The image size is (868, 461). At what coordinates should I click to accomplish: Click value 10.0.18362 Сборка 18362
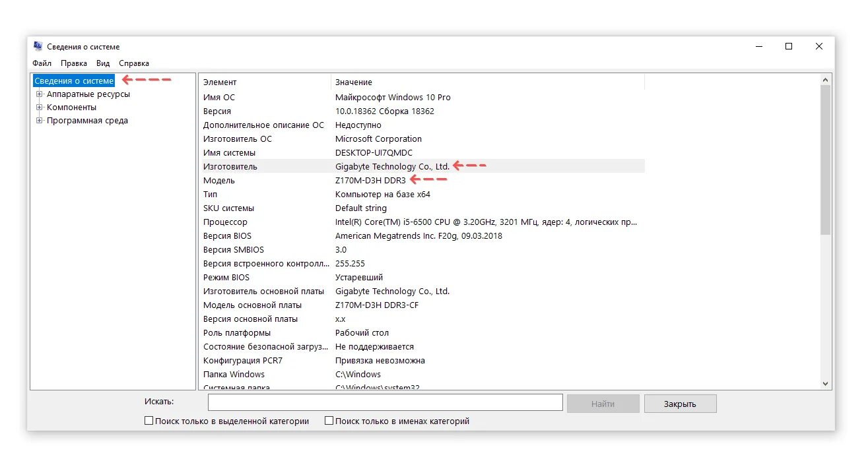tap(385, 111)
